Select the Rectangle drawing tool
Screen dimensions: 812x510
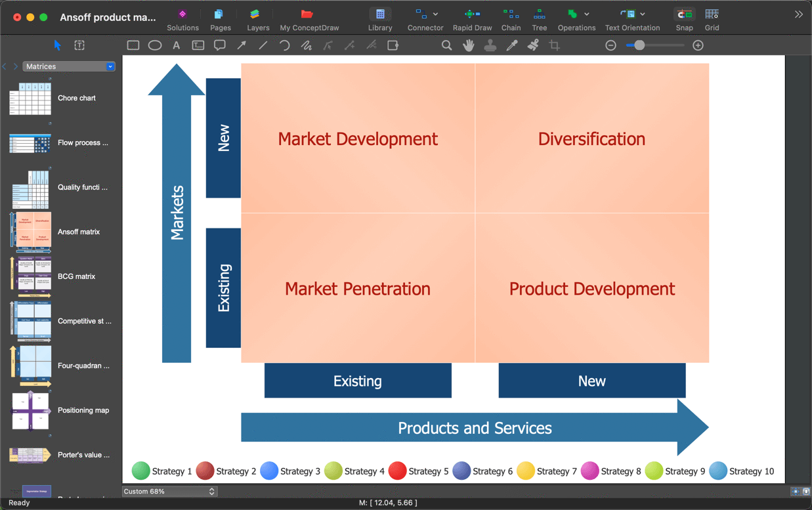[x=133, y=45]
